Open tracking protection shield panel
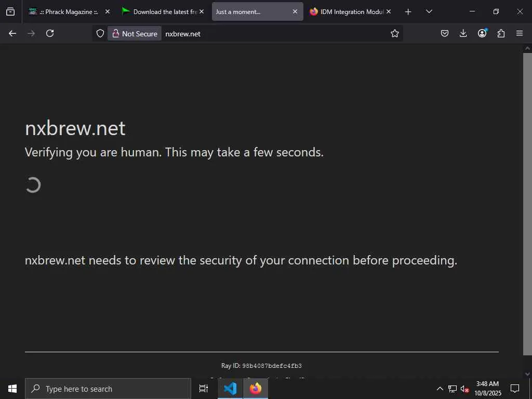This screenshot has width=532, height=399. [100, 34]
